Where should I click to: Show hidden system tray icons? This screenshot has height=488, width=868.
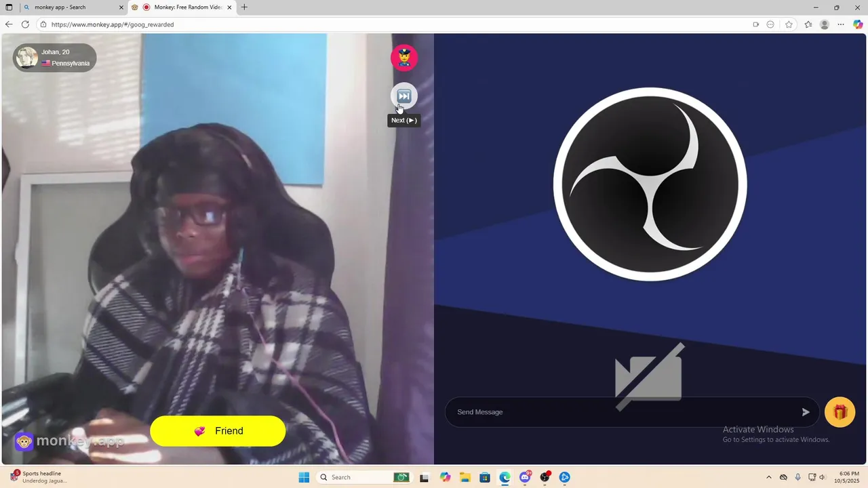click(768, 477)
